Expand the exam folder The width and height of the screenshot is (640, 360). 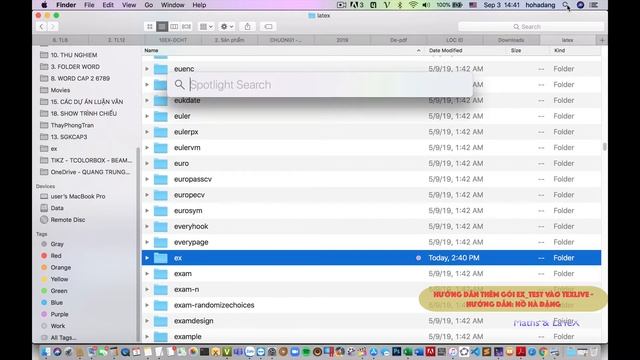[147, 274]
